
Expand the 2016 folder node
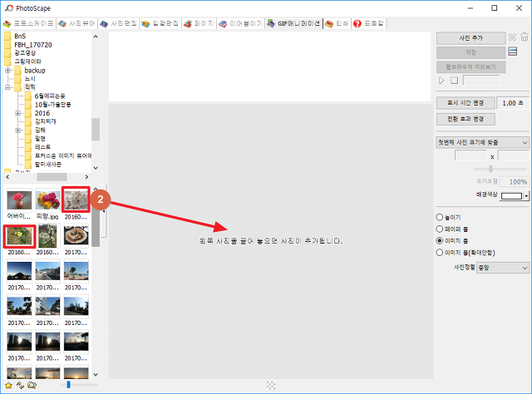pyautogui.click(x=18, y=113)
